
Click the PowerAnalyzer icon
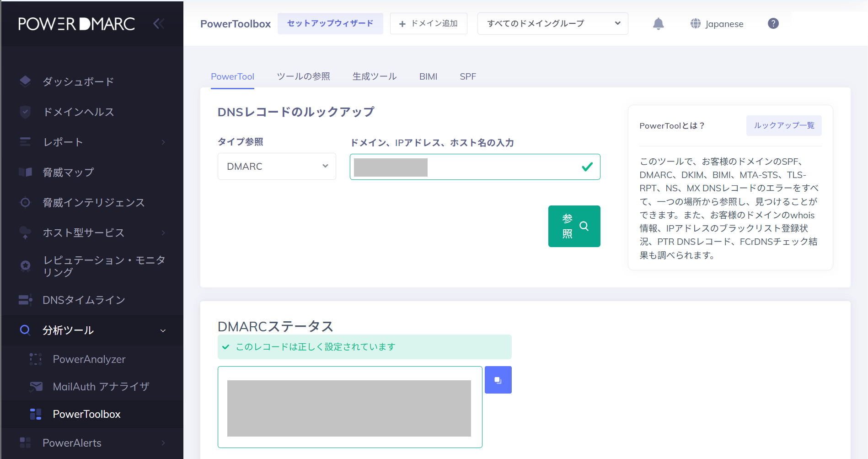[36, 359]
